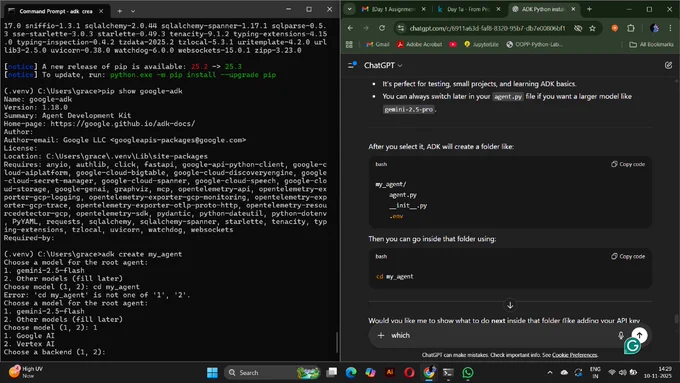The height and width of the screenshot is (383, 680).
Task: Click the eye-slashed tracking protection icon
Action: pos(578,28)
